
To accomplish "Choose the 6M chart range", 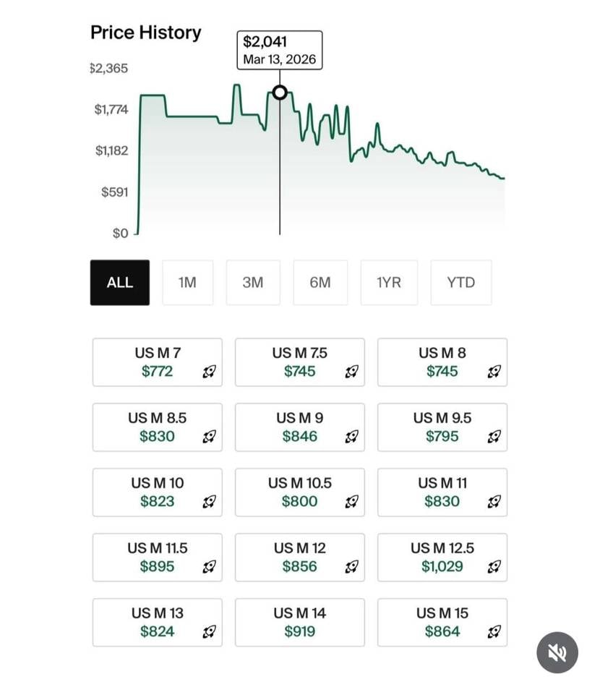I will pyautogui.click(x=320, y=283).
